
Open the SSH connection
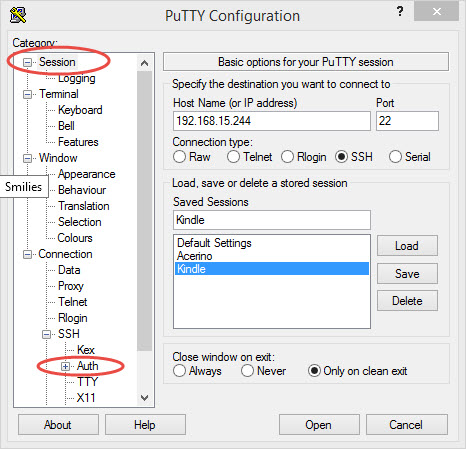tap(319, 425)
